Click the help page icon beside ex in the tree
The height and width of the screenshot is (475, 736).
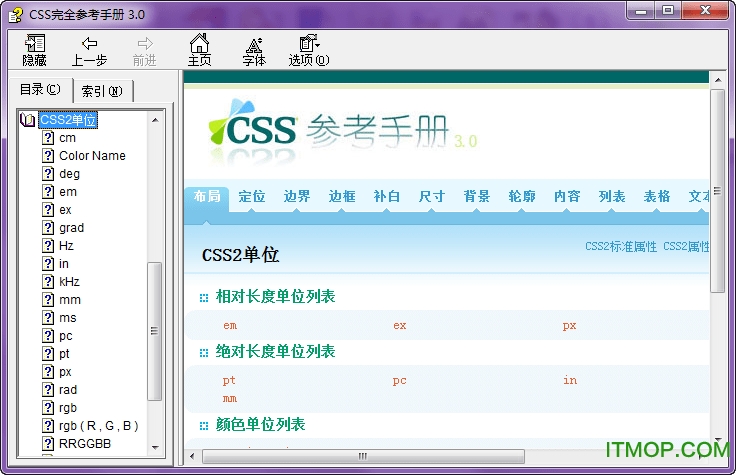[x=48, y=209]
